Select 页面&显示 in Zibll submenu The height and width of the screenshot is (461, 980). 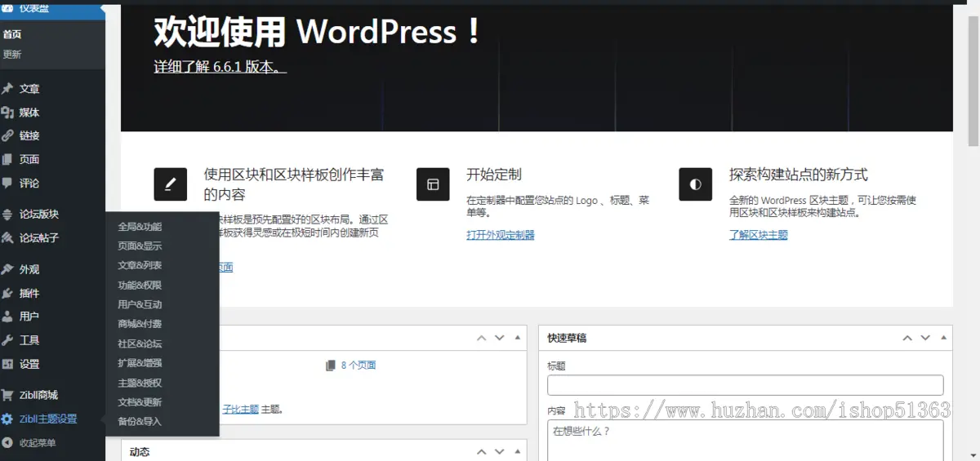[140, 246]
